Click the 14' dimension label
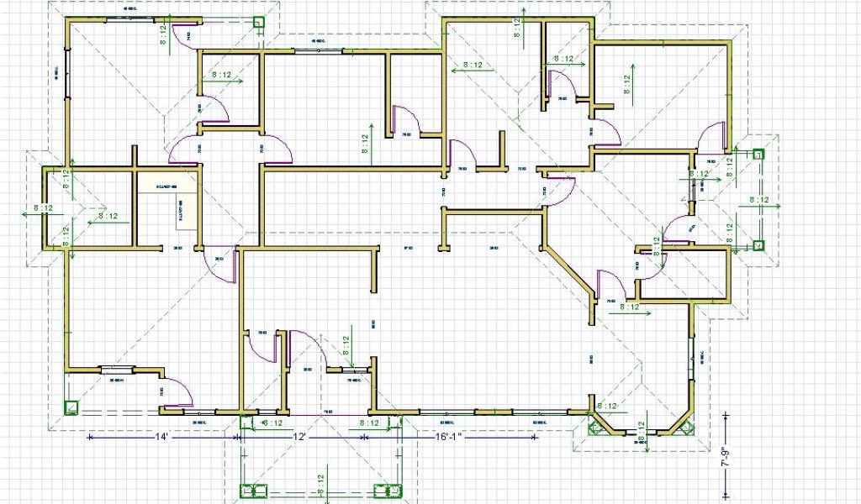This screenshot has height=504, width=861. (x=161, y=437)
